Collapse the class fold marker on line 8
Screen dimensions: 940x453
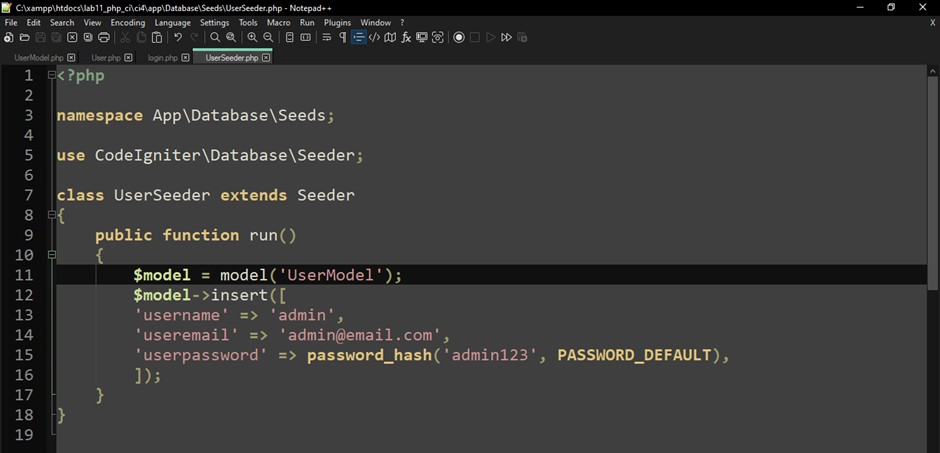[52, 215]
